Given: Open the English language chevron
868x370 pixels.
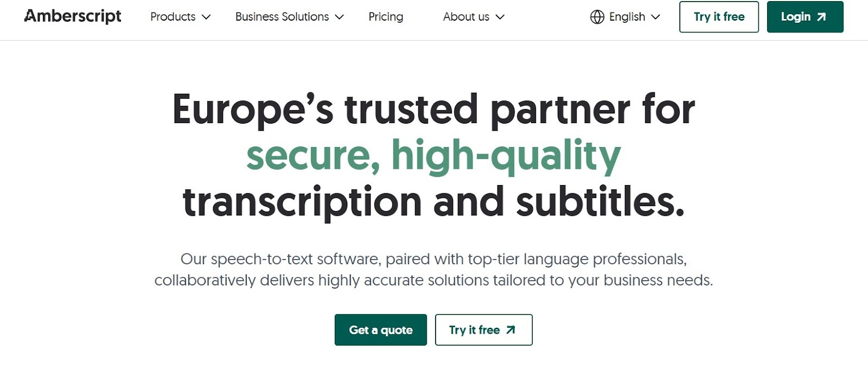Looking at the screenshot, I should (655, 17).
